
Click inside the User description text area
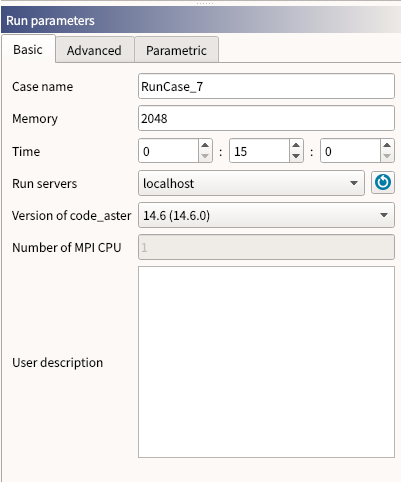pos(266,362)
